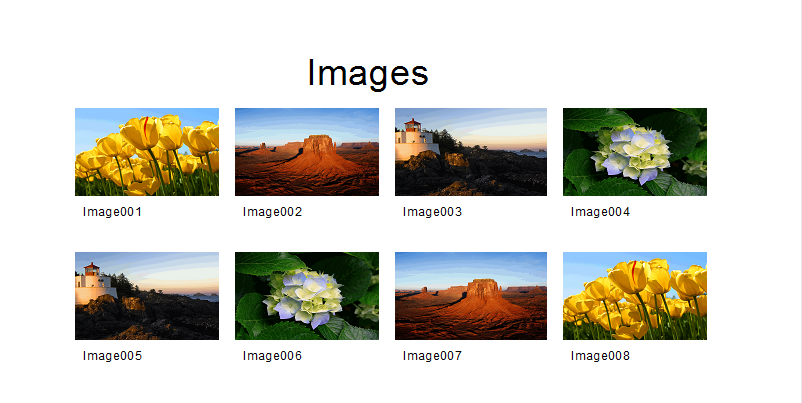The width and height of the screenshot is (802, 403).
Task: Open the Image006 hydrangea thumbnail
Action: point(307,296)
